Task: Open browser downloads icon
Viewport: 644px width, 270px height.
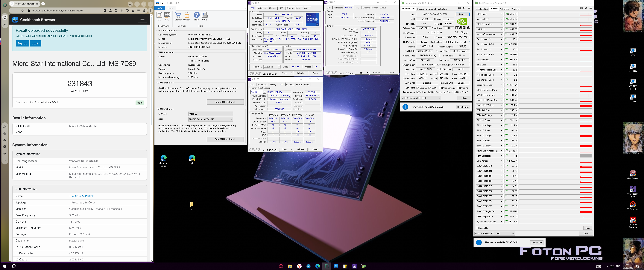Action: click(x=133, y=10)
